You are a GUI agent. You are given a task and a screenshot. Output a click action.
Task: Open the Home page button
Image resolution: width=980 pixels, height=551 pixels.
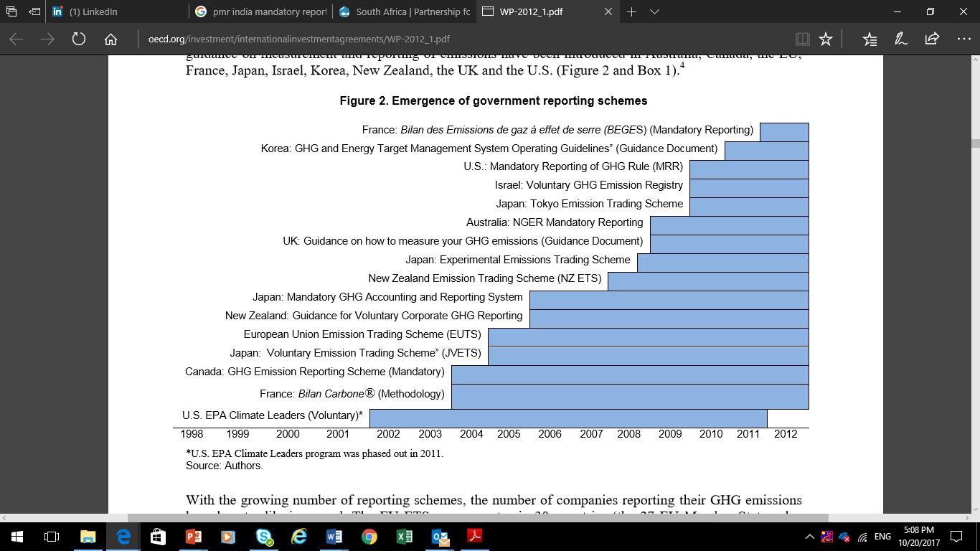[x=110, y=39]
